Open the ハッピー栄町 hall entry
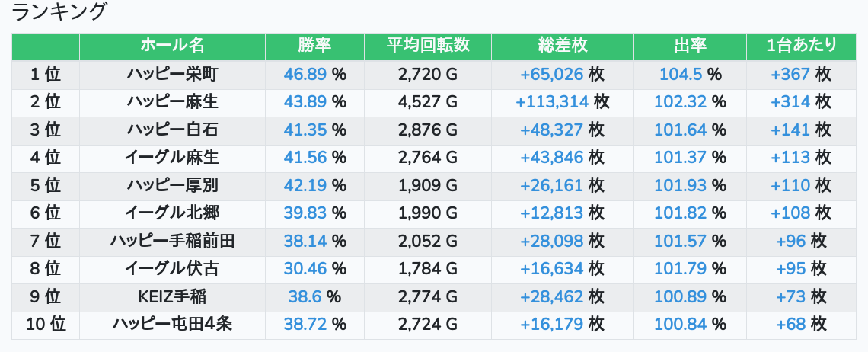Screen dimensions: 868x352 tap(172, 75)
